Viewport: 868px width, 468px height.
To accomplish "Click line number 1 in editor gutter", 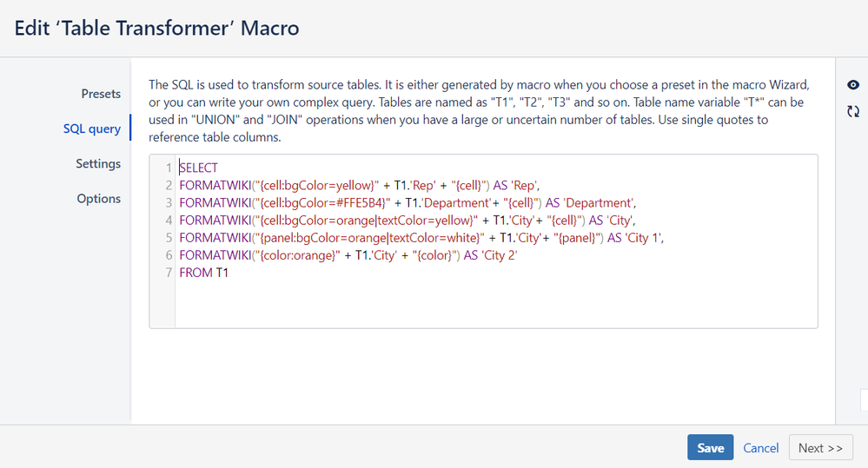I will click(x=169, y=168).
